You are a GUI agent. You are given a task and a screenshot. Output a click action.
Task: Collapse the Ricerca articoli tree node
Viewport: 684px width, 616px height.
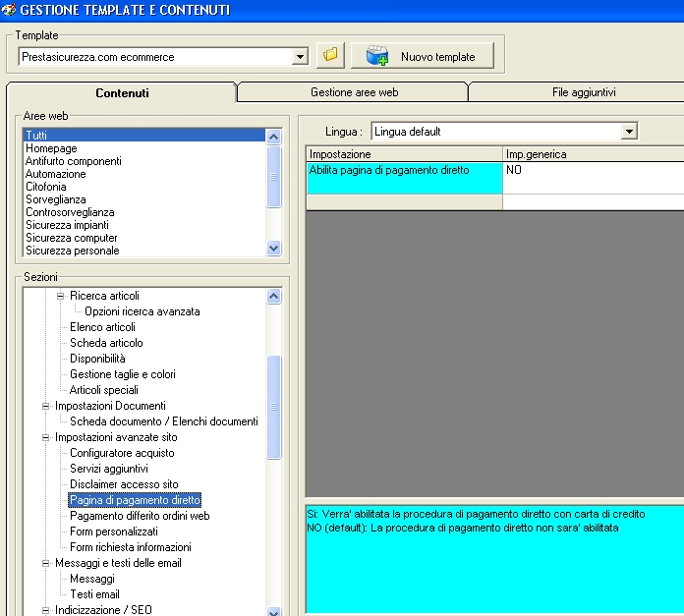coord(60,296)
